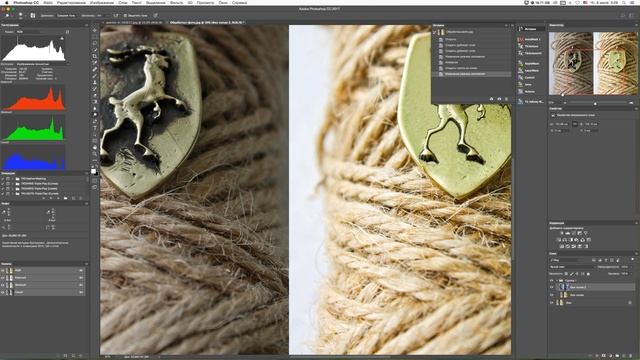The height and width of the screenshot is (360, 640).
Task: Select the Eyedropper tool
Action: tap(95, 63)
